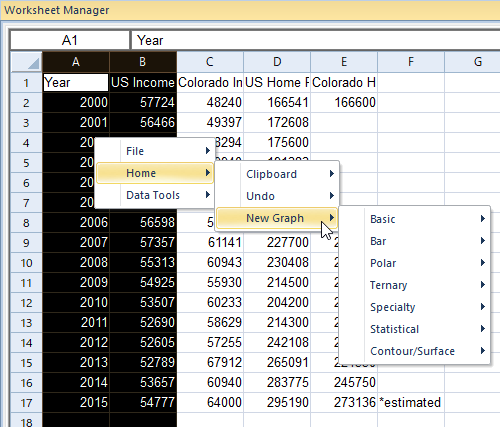Click cell with year 2015

(x=76, y=402)
